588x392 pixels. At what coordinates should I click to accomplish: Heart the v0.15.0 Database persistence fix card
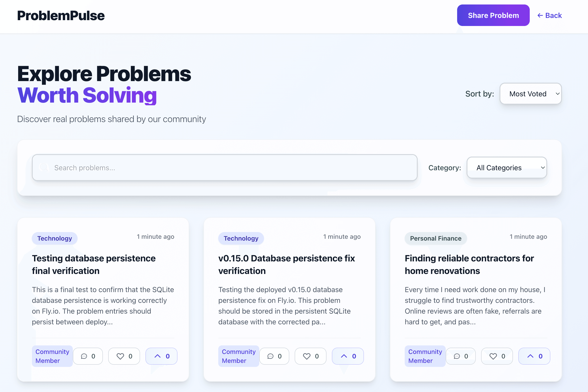coord(310,356)
